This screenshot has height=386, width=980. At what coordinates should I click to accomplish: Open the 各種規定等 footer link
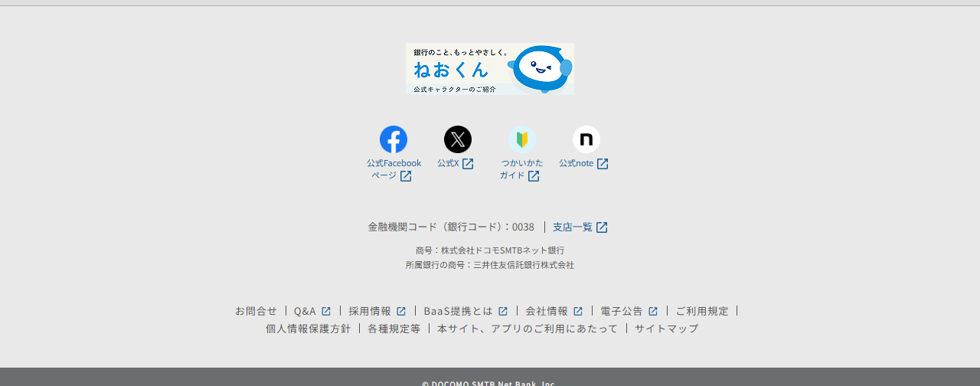[x=394, y=329]
